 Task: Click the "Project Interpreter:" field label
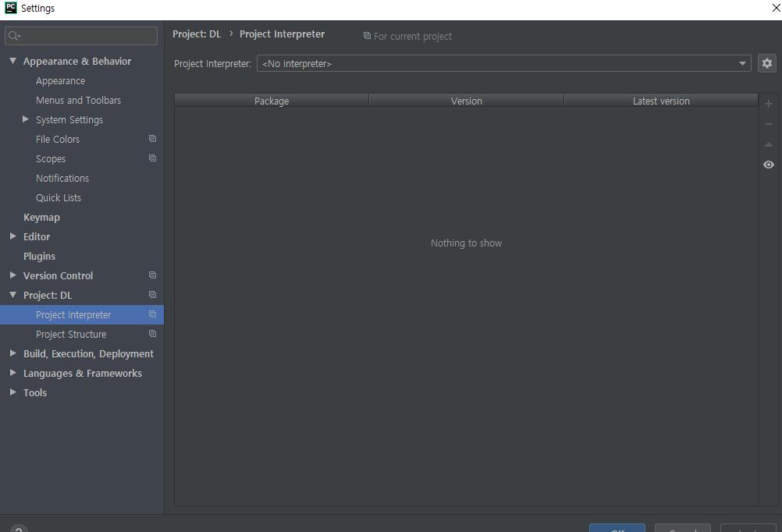coord(212,64)
